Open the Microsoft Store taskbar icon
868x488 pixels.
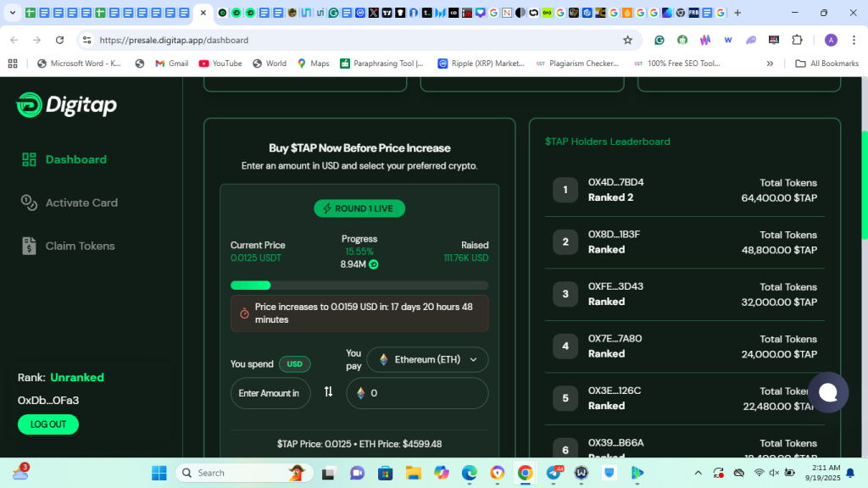386,473
